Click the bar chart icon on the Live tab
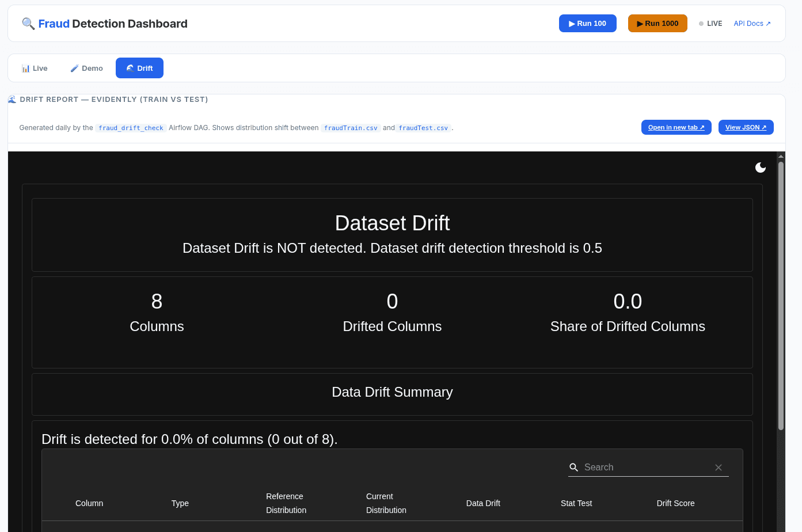 pyautogui.click(x=26, y=69)
